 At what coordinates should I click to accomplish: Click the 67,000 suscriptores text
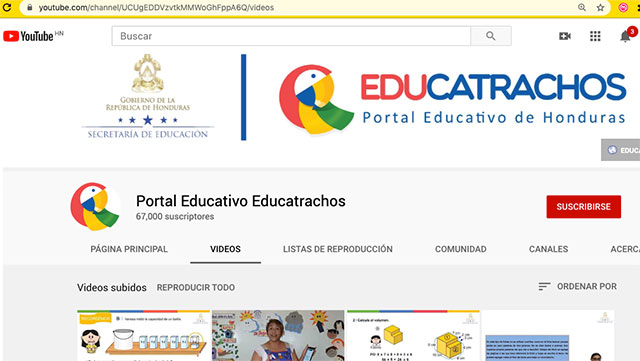point(175,216)
